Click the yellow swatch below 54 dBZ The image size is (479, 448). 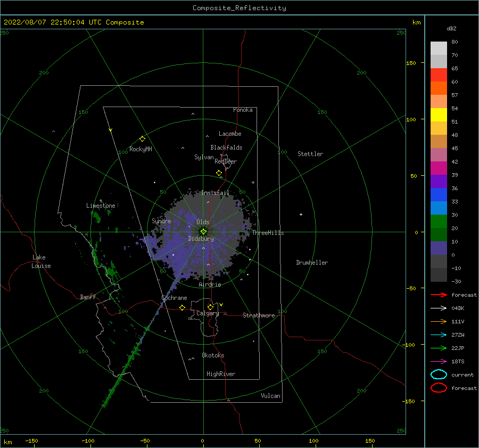tap(439, 115)
